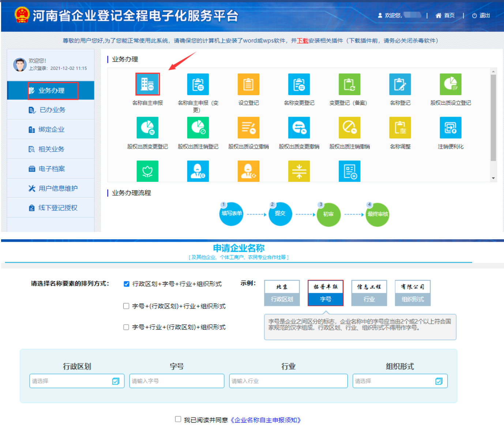Open the 股权出质设立登记 icon
The image size is (504, 427).
tap(450, 84)
